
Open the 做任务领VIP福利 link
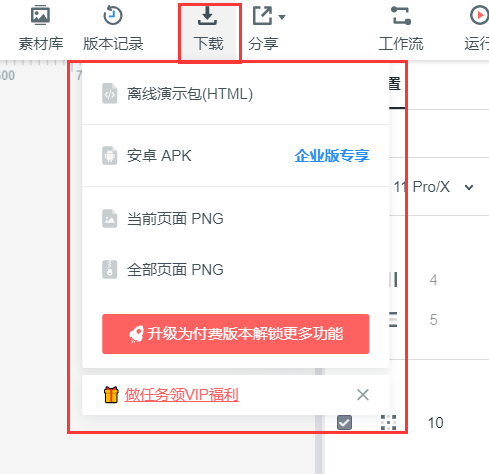click(182, 395)
